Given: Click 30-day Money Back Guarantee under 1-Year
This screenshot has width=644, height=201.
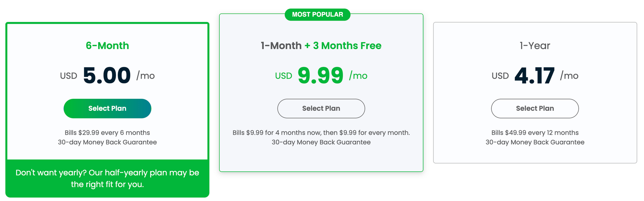Looking at the screenshot, I should (535, 142).
